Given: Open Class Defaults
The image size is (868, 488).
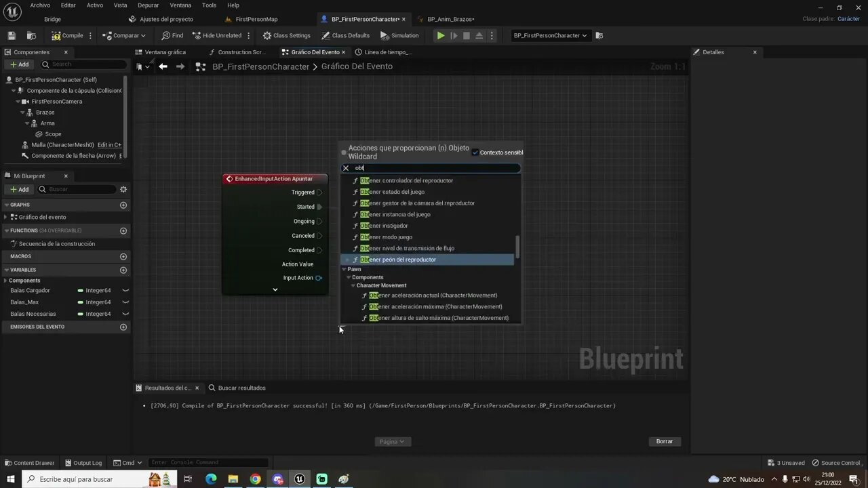Looking at the screenshot, I should [x=346, y=35].
